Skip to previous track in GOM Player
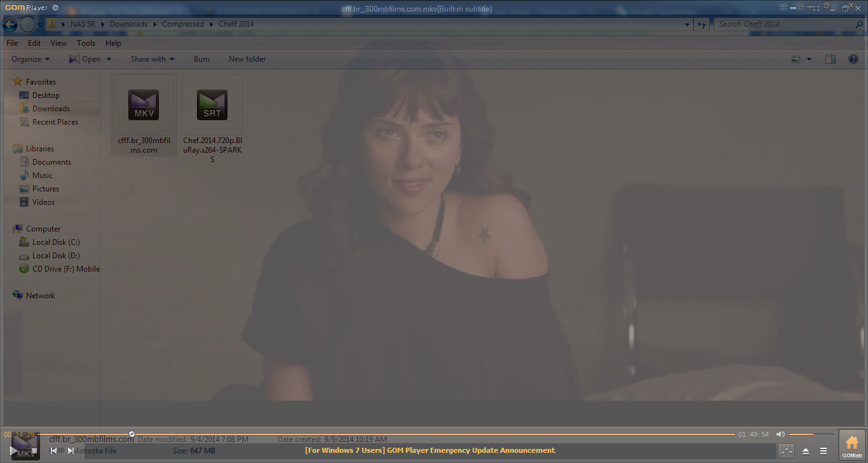 (53, 451)
